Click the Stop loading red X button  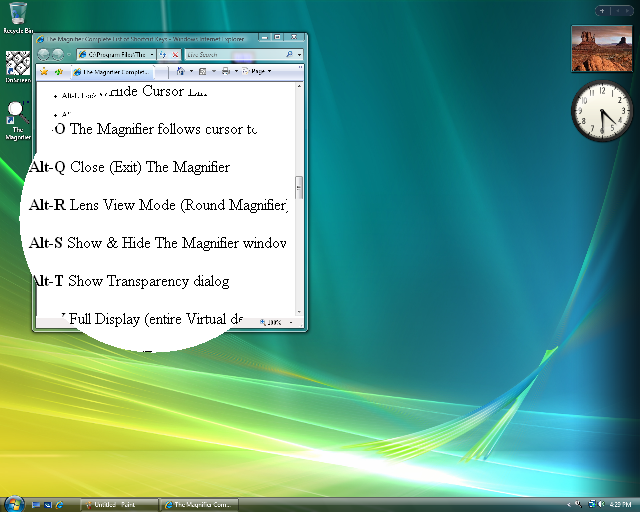coord(176,54)
